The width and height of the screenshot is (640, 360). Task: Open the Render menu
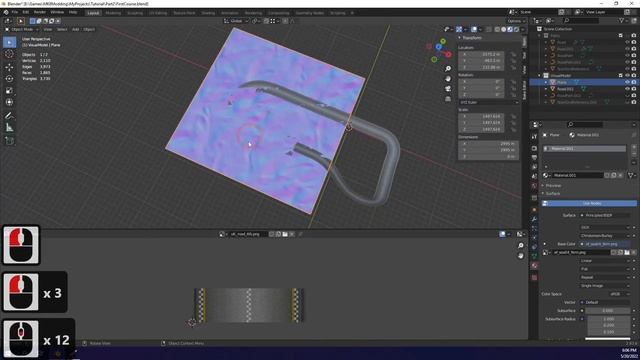pos(40,13)
